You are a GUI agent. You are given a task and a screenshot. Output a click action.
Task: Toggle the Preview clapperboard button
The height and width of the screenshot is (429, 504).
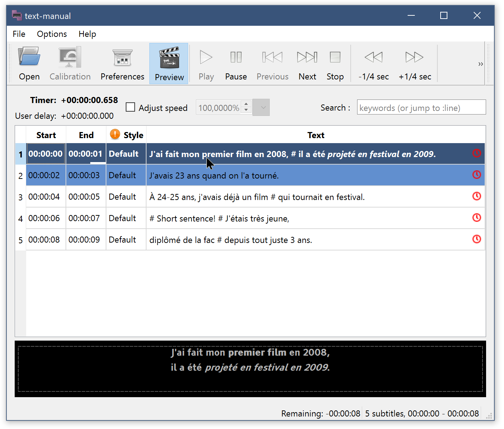169,64
